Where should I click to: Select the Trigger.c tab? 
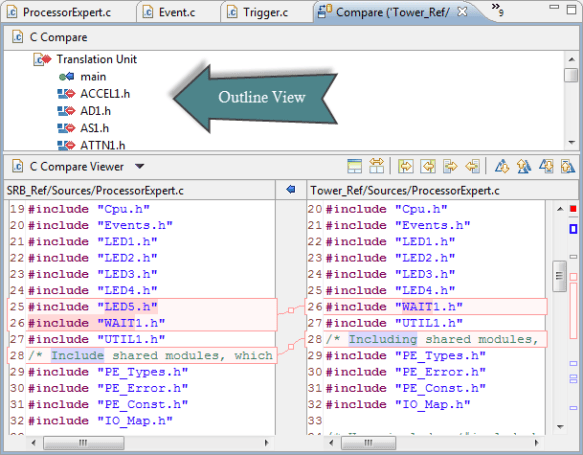pos(258,12)
